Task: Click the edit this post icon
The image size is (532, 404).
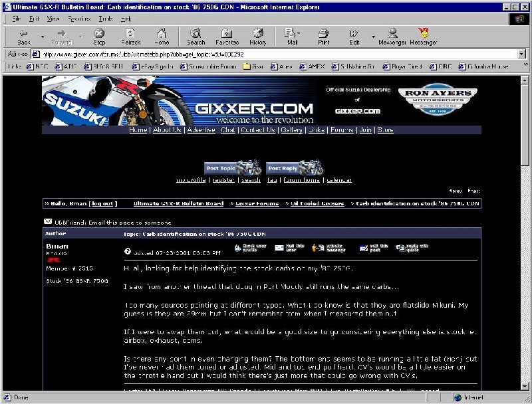Action: point(374,248)
